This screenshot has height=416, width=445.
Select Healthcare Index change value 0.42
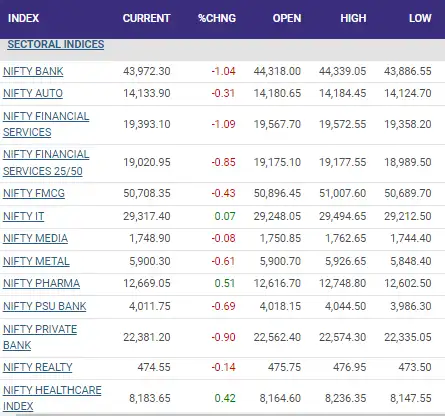pyautogui.click(x=225, y=398)
